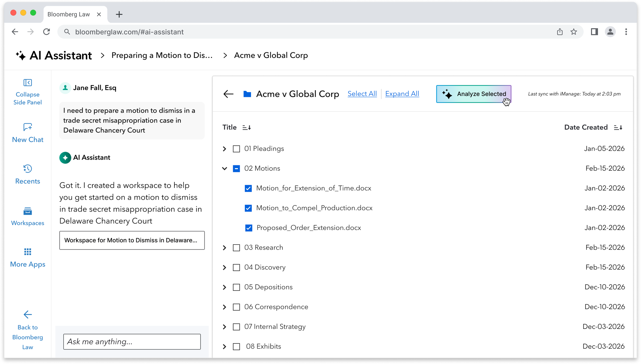
Task: Open More Apps
Action: (x=27, y=258)
